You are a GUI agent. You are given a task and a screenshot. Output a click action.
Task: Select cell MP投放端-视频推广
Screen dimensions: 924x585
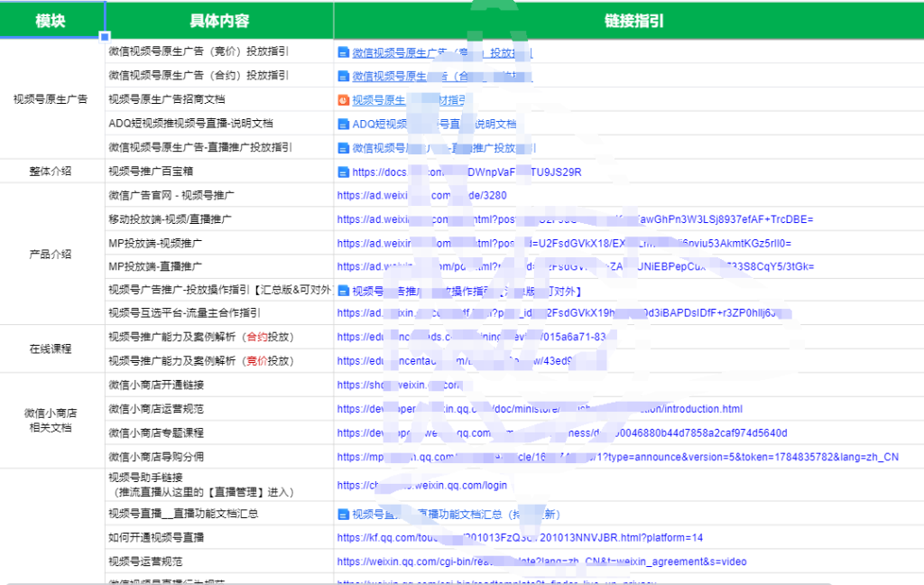(x=219, y=243)
